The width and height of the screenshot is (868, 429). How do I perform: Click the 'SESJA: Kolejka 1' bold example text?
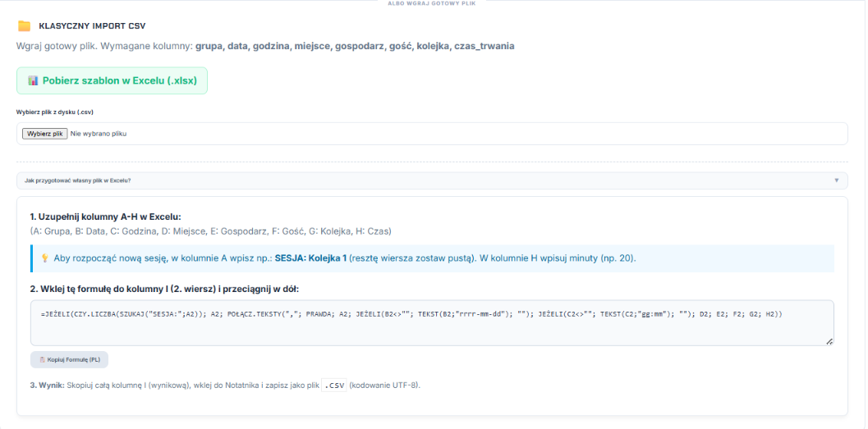[x=310, y=258]
